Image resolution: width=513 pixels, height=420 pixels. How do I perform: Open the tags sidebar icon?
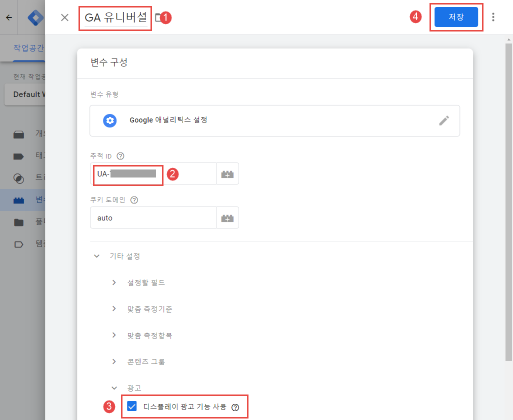18,156
